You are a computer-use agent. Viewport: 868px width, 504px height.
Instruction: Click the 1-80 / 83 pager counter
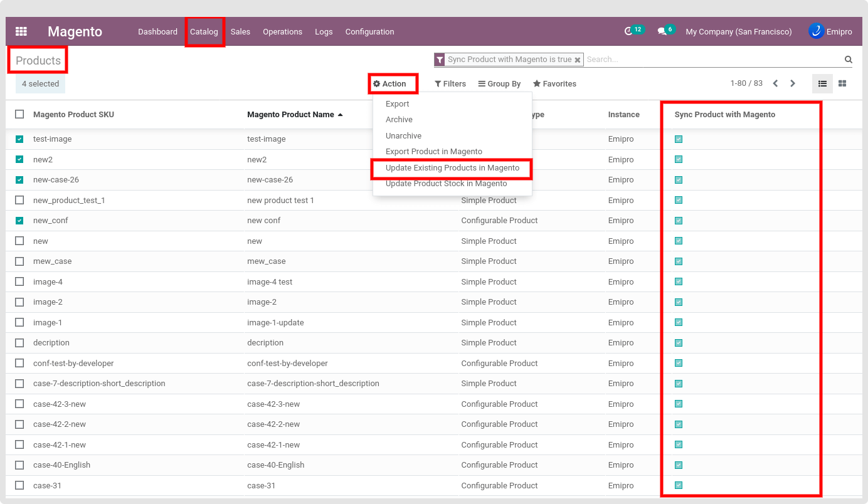(x=746, y=83)
